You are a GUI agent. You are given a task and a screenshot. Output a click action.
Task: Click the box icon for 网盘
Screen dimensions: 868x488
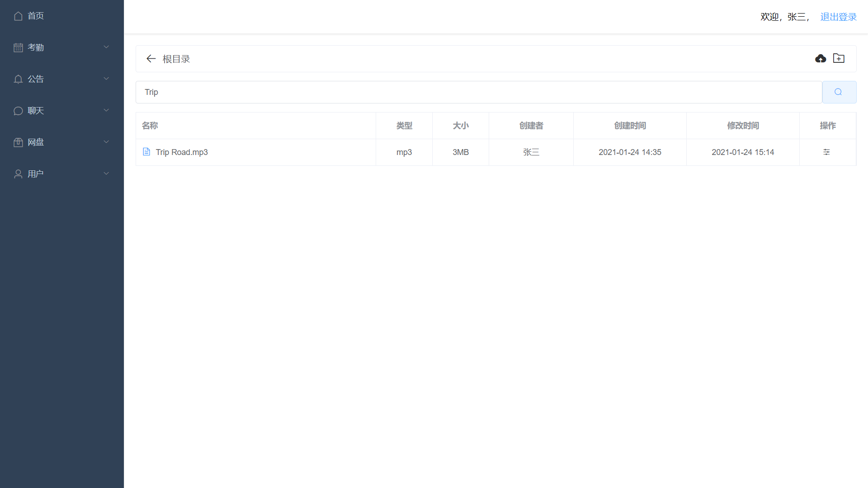[18, 142]
